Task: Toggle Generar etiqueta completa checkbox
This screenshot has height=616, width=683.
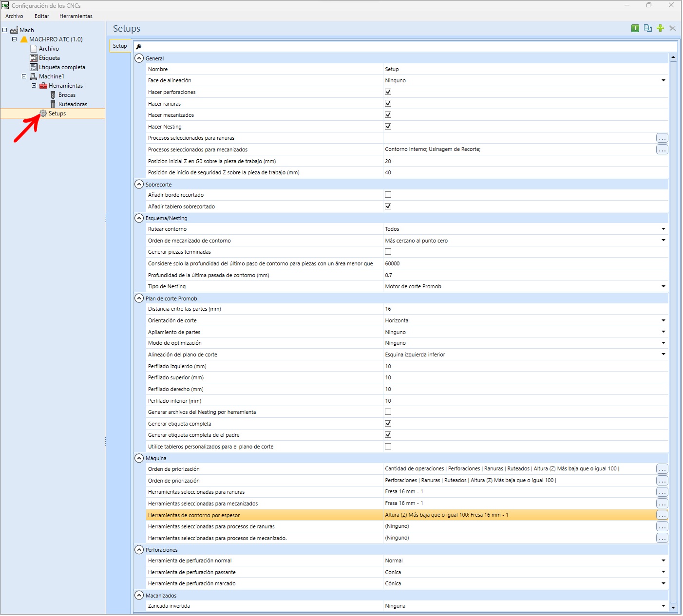Action: coord(388,424)
